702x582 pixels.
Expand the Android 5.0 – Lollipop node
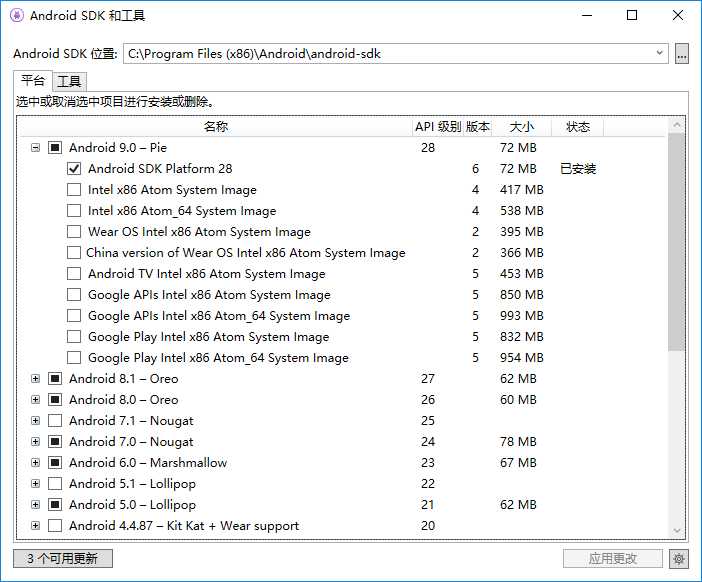[35, 505]
